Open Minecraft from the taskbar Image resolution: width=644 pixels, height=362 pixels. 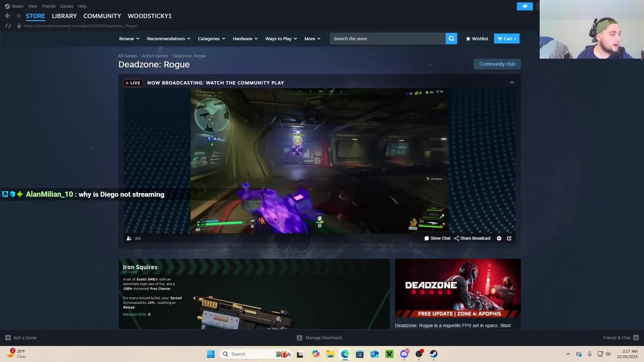(389, 354)
